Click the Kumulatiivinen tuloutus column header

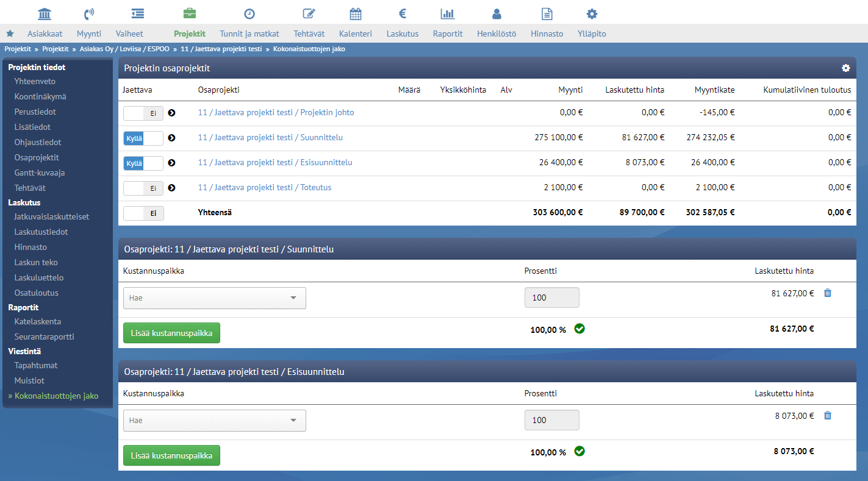tap(808, 90)
